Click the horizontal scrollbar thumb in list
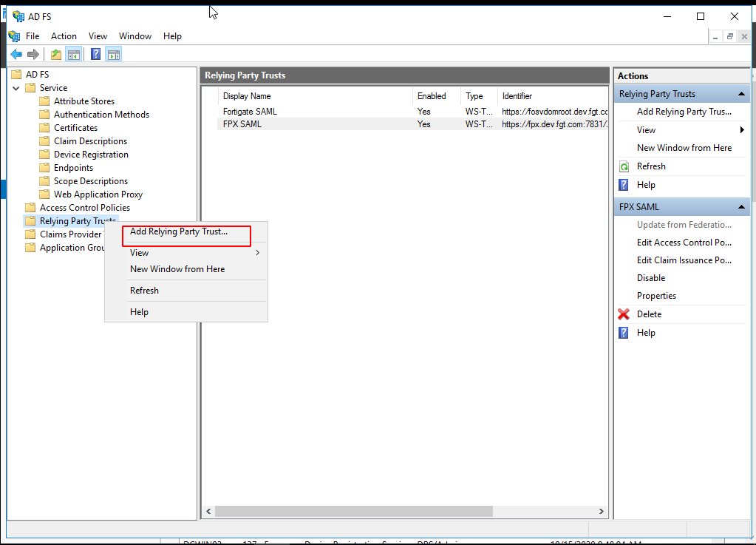Viewport: 756px width, 545px height. tap(354, 511)
